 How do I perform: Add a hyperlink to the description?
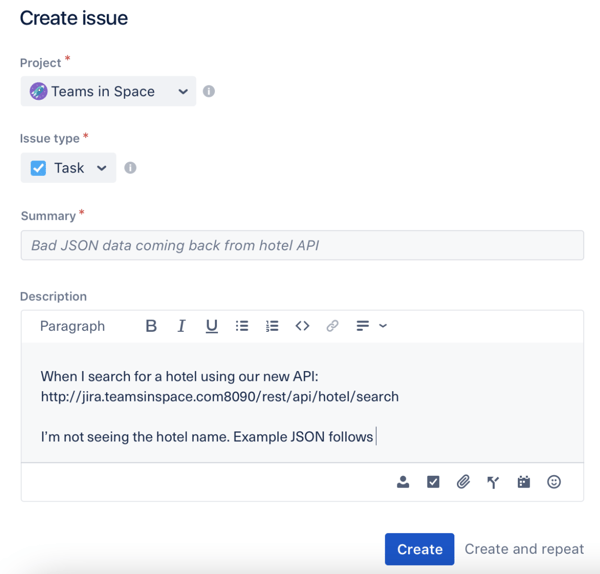click(x=332, y=326)
